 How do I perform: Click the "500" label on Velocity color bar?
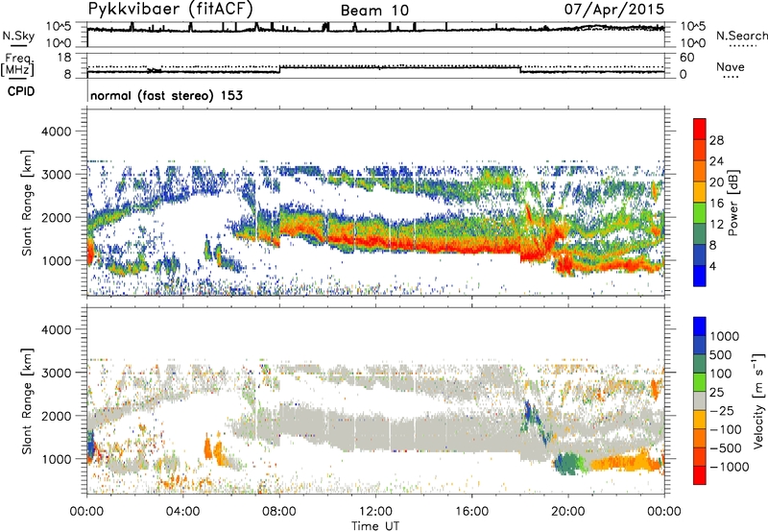(x=720, y=355)
